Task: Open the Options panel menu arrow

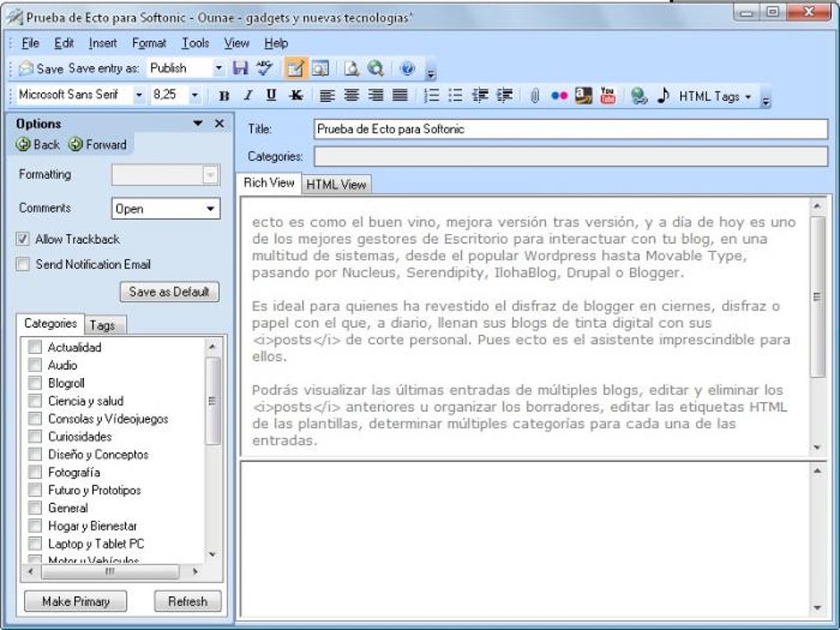Action: tap(198, 124)
